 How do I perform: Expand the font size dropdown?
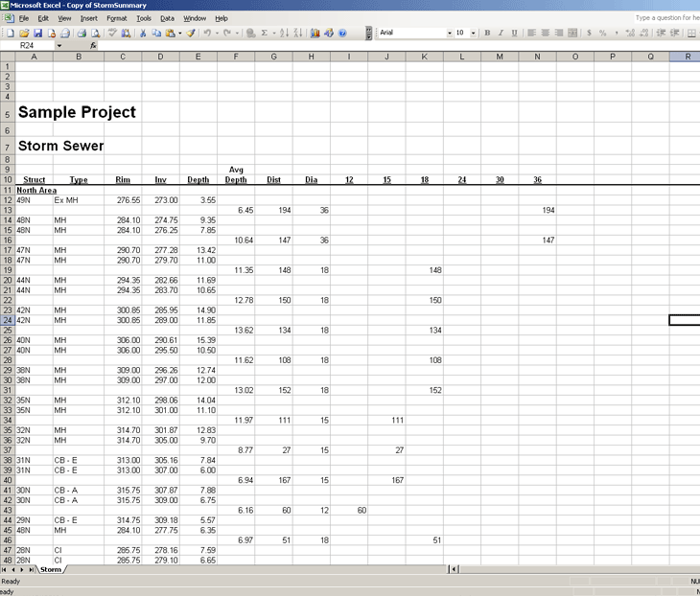[x=474, y=33]
